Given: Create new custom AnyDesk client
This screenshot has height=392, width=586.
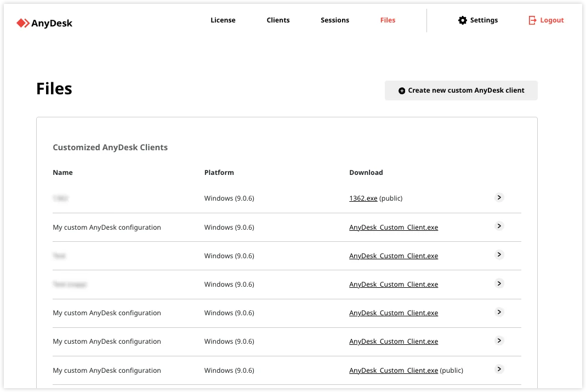Looking at the screenshot, I should pos(461,90).
